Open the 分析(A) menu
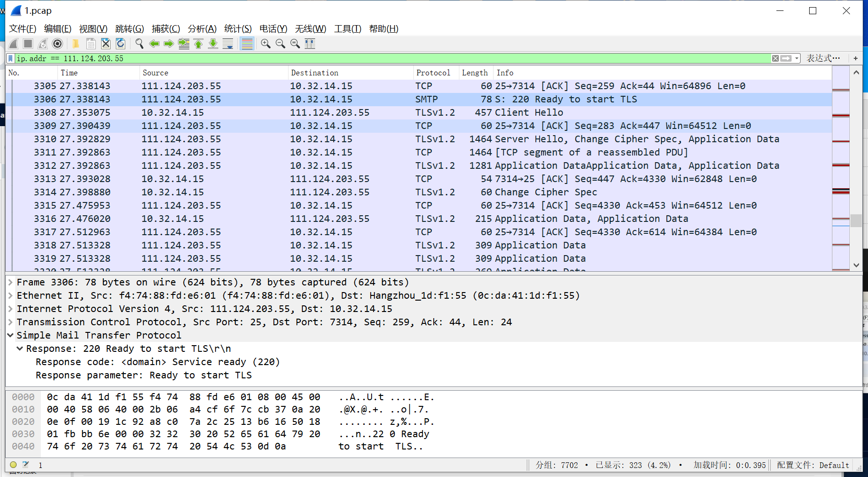The height and width of the screenshot is (477, 868). coord(202,29)
